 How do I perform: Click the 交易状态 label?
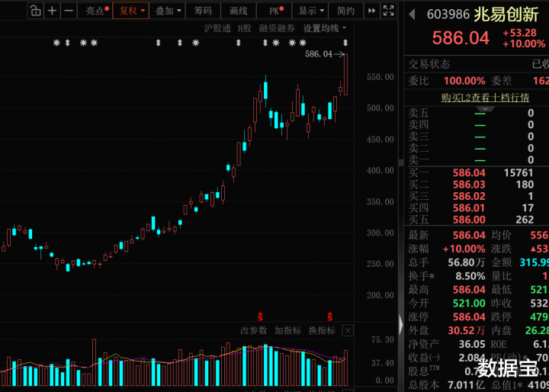[x=429, y=64]
